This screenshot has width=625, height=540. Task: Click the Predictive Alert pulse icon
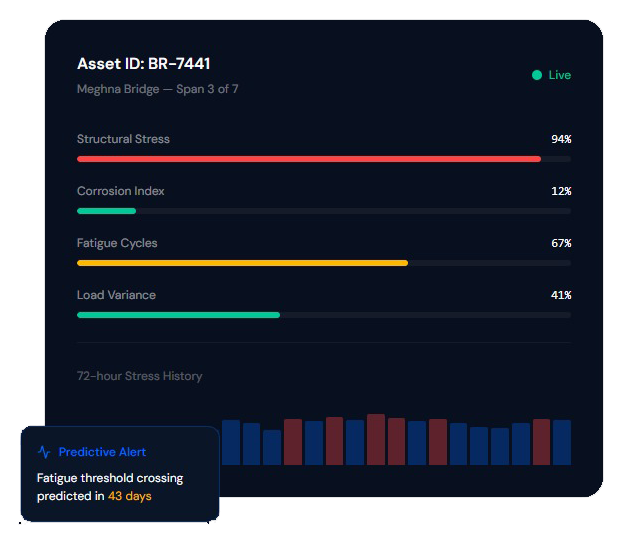44,452
